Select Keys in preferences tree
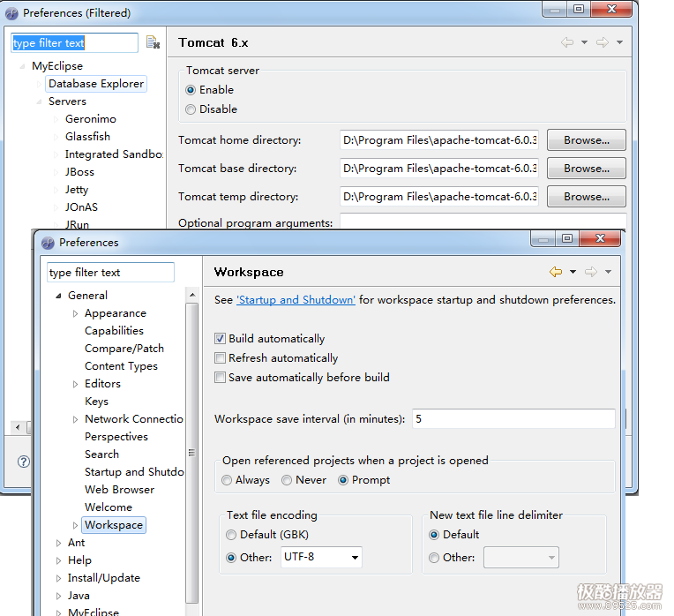Viewport: 674px width, 616px height. [x=96, y=401]
